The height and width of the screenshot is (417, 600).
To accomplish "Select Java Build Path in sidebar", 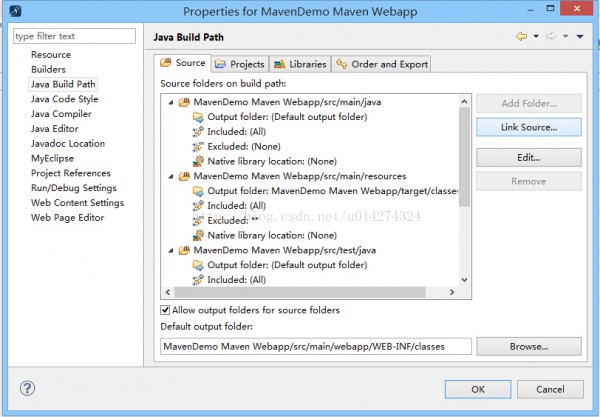I will pos(63,84).
